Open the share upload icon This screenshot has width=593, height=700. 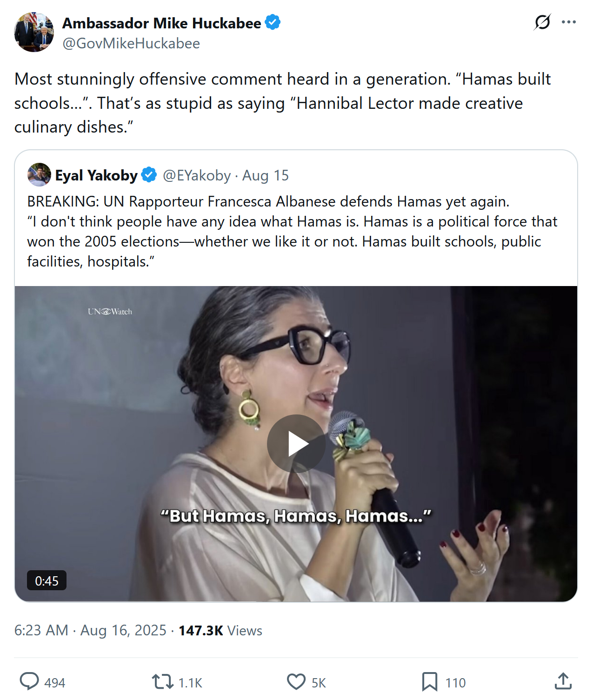563,681
